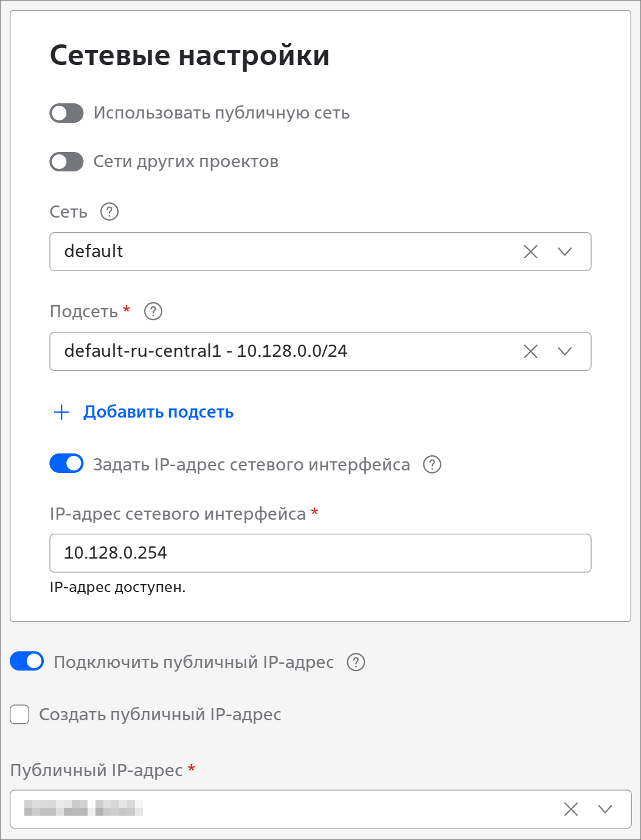
Task: Check the Создать публичный IP-адрес box
Action: 19,715
